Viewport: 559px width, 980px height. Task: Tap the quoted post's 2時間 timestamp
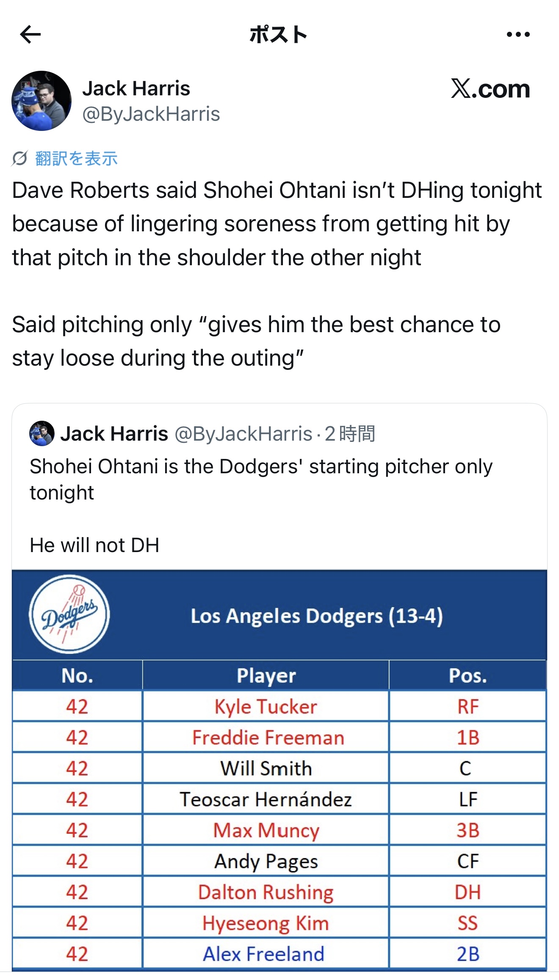point(350,433)
